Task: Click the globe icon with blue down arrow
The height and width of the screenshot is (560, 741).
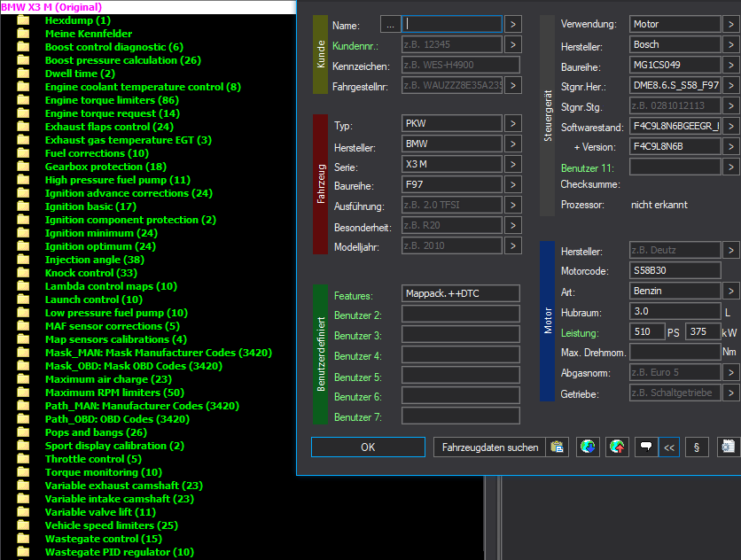Action: tap(587, 447)
